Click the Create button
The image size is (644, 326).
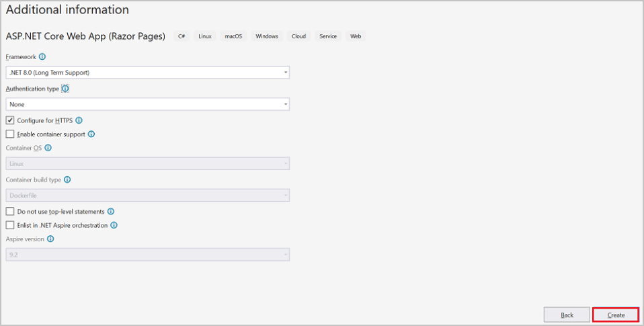[x=616, y=315]
